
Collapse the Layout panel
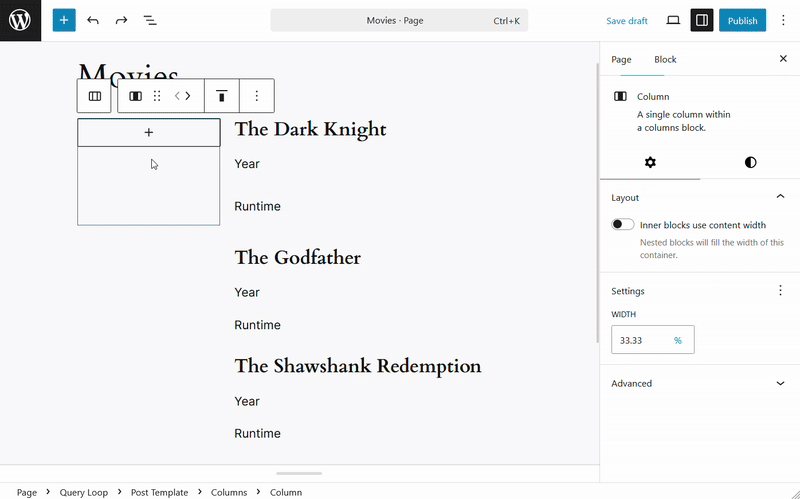click(780, 197)
